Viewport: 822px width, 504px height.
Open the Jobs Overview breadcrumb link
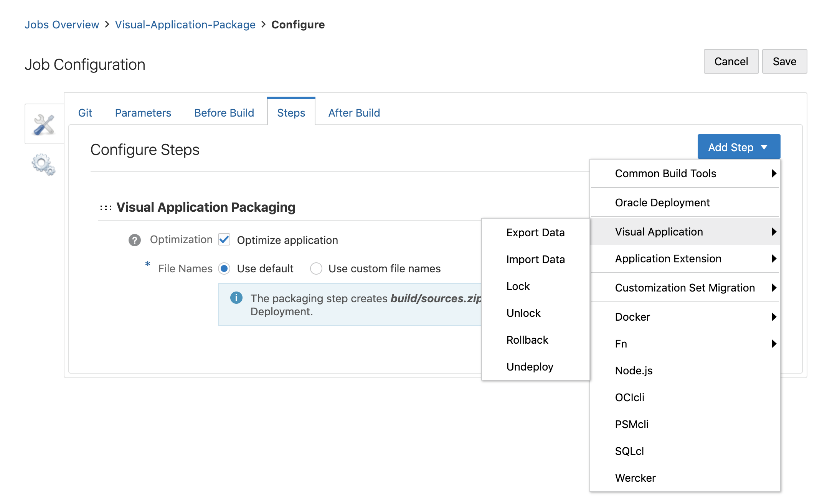point(62,25)
